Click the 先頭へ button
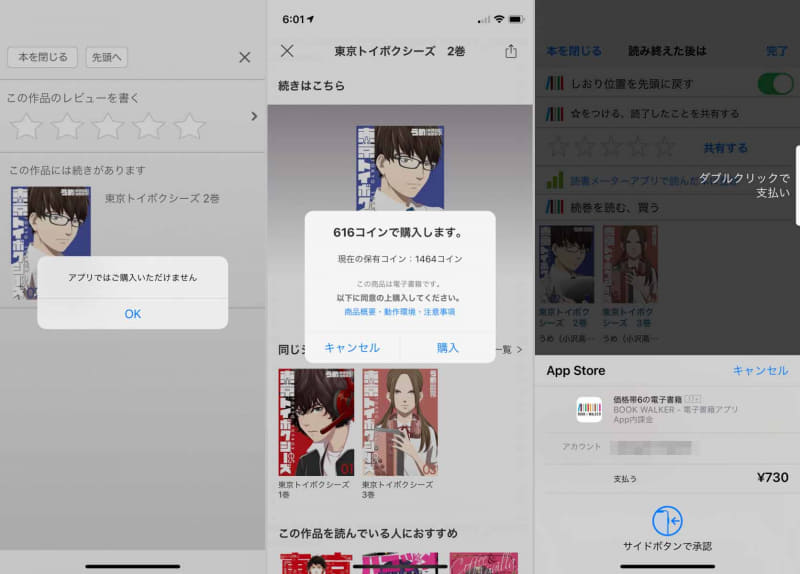 click(x=106, y=57)
